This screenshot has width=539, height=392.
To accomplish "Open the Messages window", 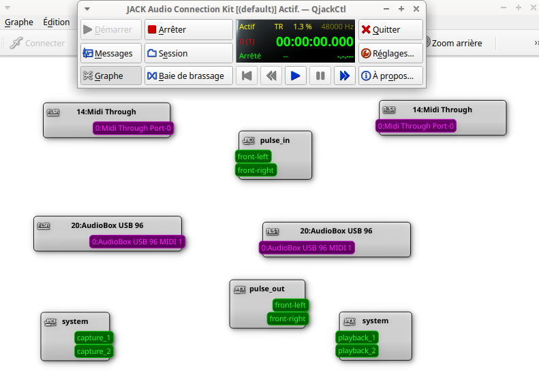I will (111, 53).
